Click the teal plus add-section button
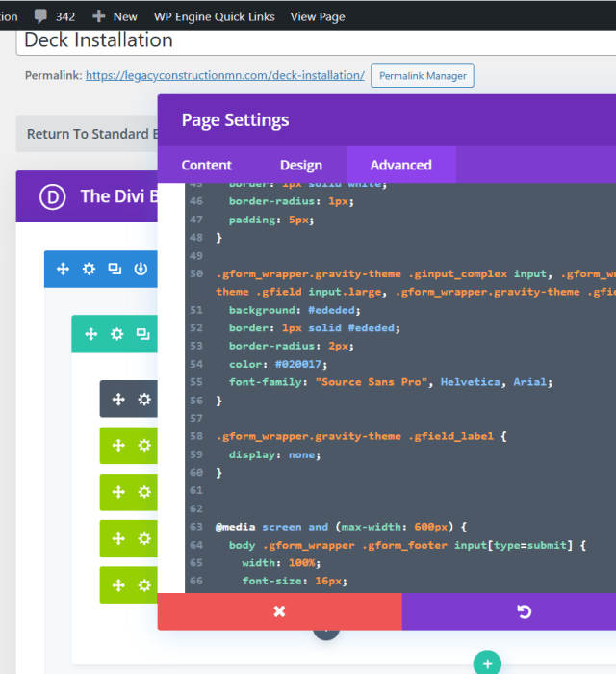This screenshot has height=674, width=616. [x=487, y=663]
